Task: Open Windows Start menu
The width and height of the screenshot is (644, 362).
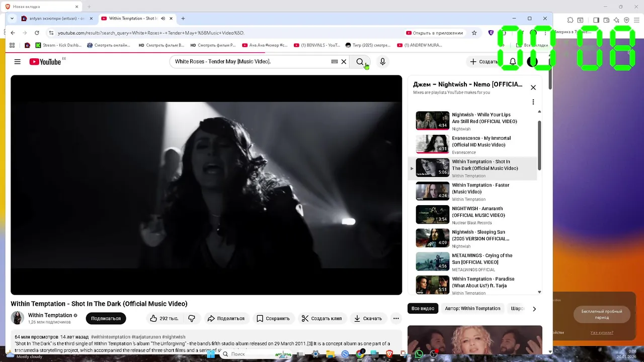Action: pyautogui.click(x=211, y=354)
